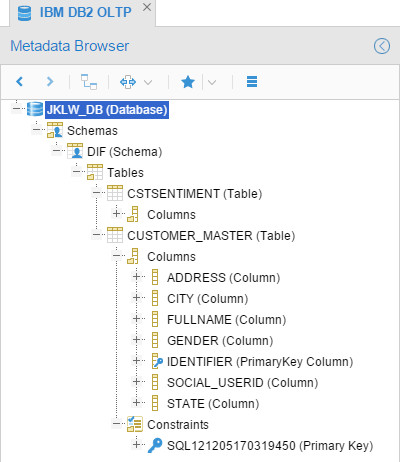Select SOCIAL_USERID (Column) in the tree
Screen dimensions: 400x462
[x=242, y=383]
